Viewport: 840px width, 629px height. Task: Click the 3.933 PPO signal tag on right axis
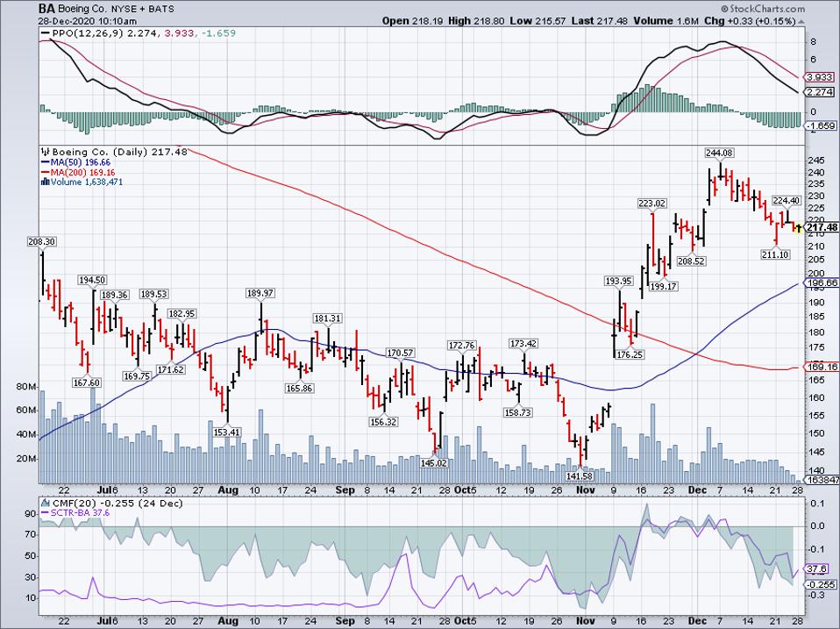pos(820,77)
